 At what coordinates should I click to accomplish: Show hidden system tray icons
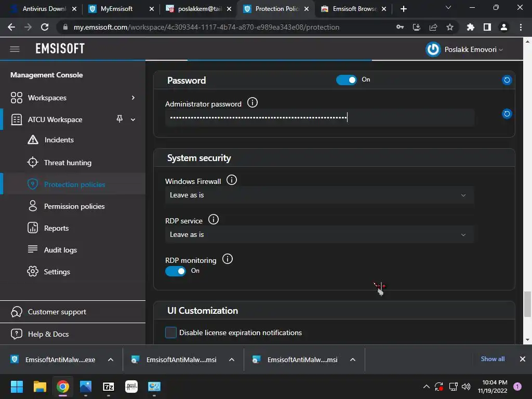[426, 387]
